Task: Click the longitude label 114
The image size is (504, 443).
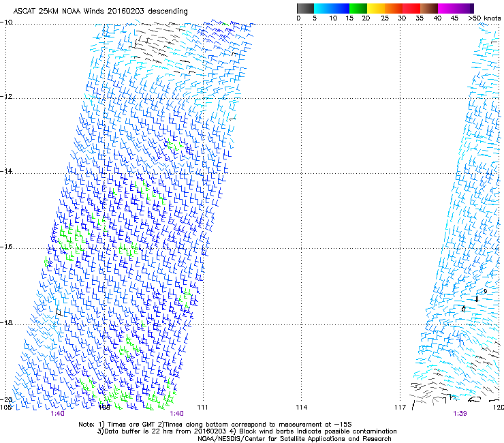Action: click(x=302, y=408)
